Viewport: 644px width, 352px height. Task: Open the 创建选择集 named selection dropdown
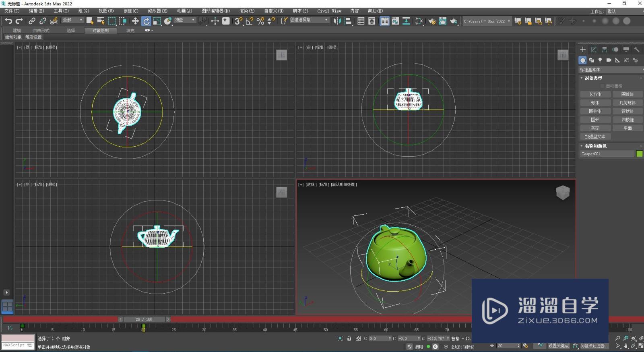click(309, 20)
